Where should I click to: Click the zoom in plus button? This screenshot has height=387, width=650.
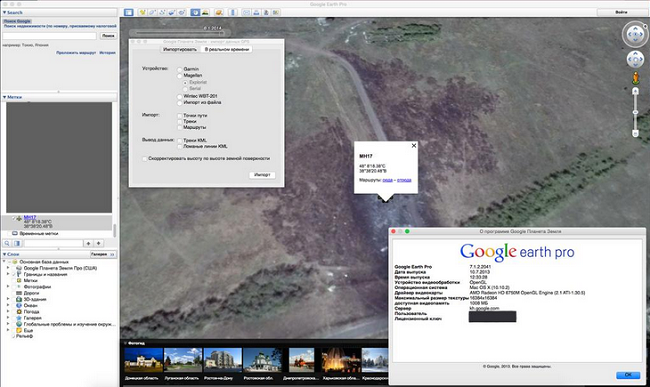point(635,92)
